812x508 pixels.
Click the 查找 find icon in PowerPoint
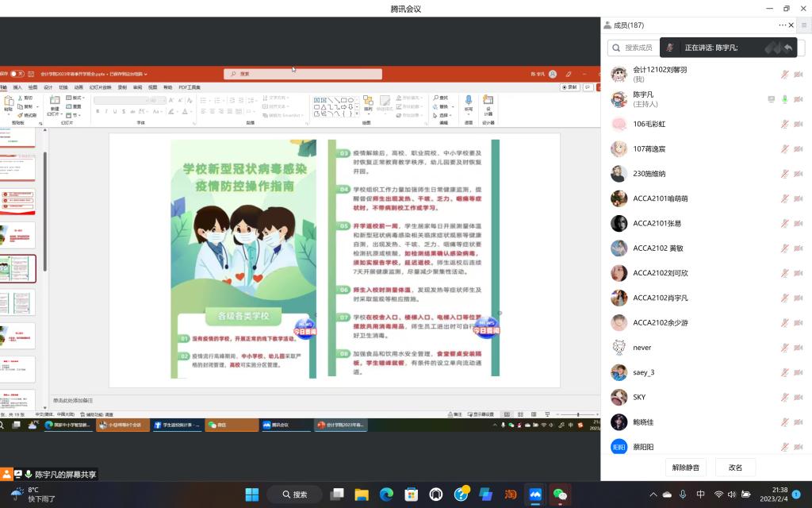pyautogui.click(x=441, y=98)
